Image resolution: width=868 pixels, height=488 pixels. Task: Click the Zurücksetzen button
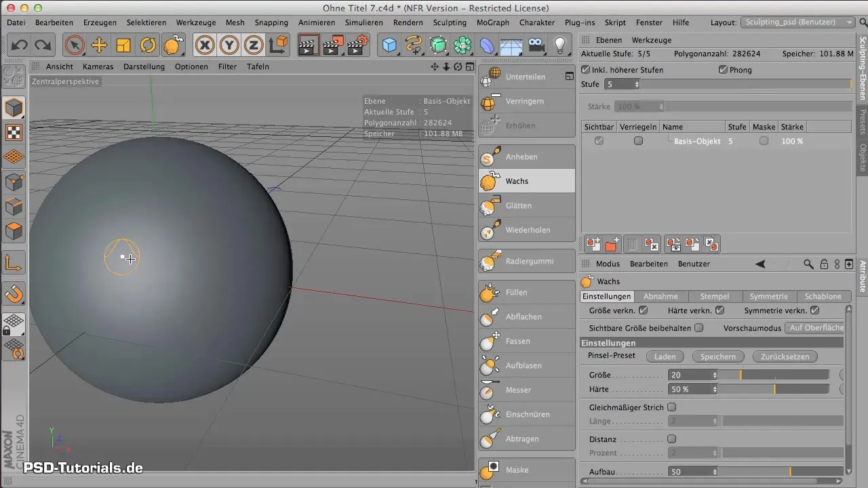785,357
